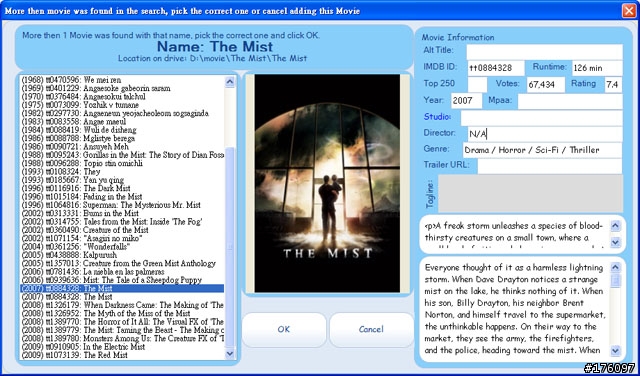Select The Mist: Taming the Beast entry
This screenshot has height=376, width=640.
click(122, 330)
